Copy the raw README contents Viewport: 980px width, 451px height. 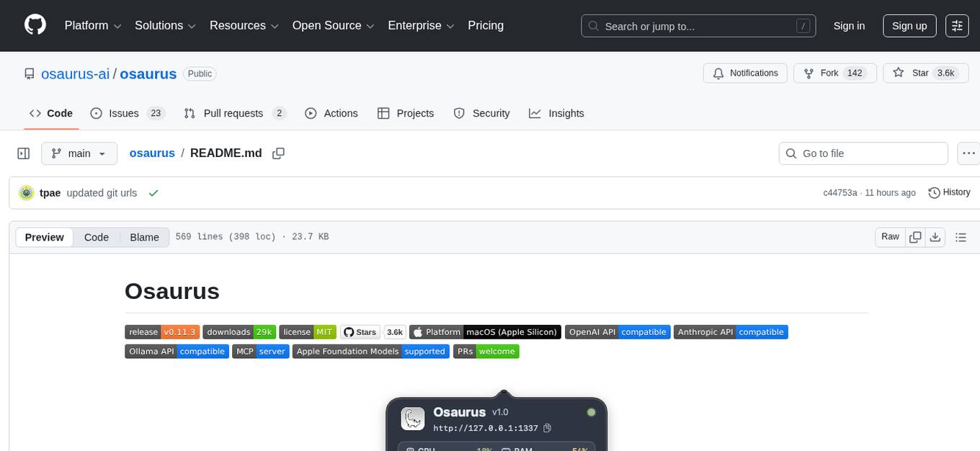pos(915,236)
